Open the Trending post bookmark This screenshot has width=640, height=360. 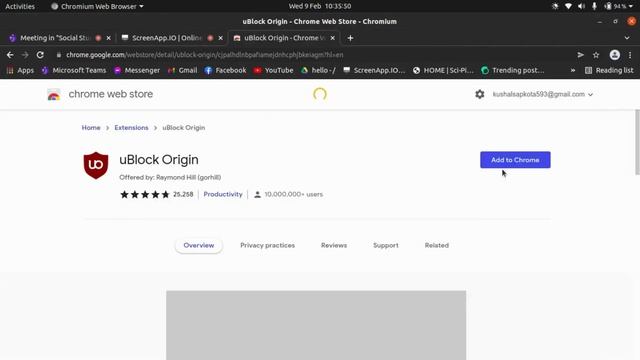(513, 71)
